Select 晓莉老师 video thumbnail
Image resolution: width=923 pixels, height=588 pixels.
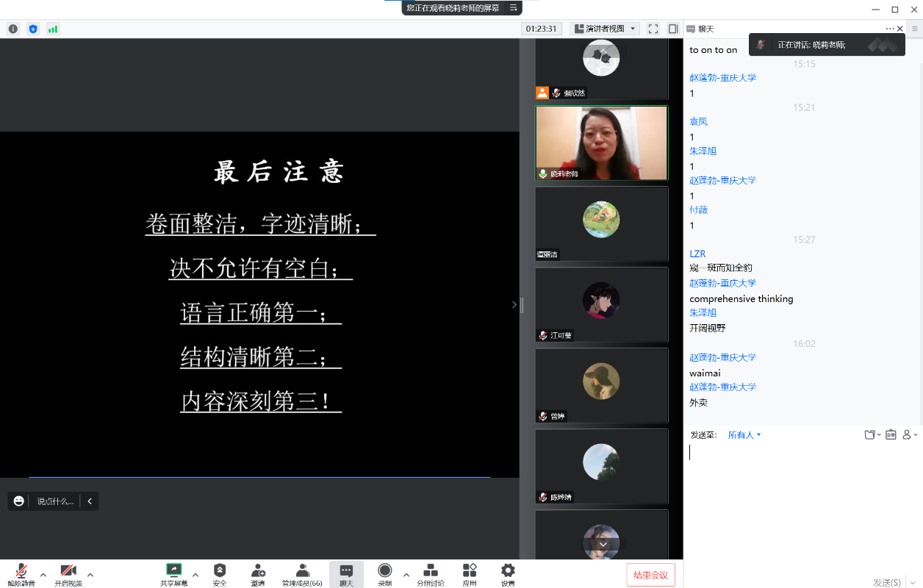click(601, 143)
